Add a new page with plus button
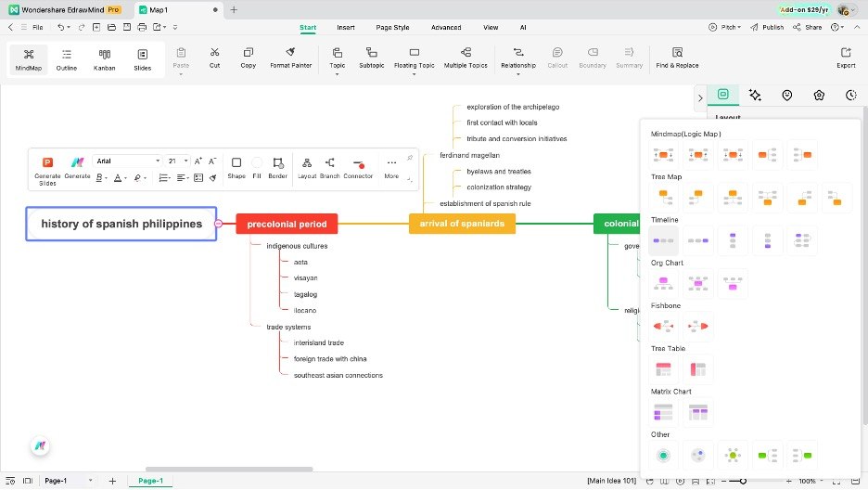This screenshot has width=868, height=490. (x=112, y=481)
